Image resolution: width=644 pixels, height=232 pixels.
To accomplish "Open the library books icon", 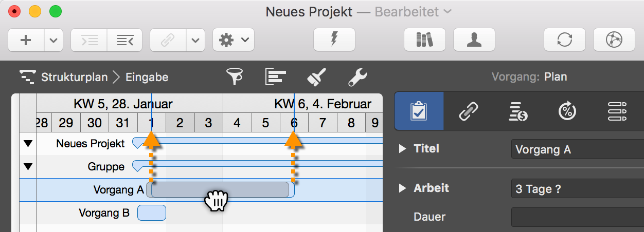I will pos(425,40).
